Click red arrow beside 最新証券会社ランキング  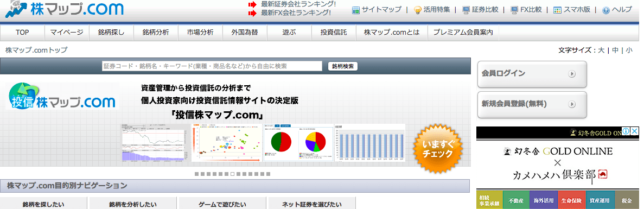point(252,4)
